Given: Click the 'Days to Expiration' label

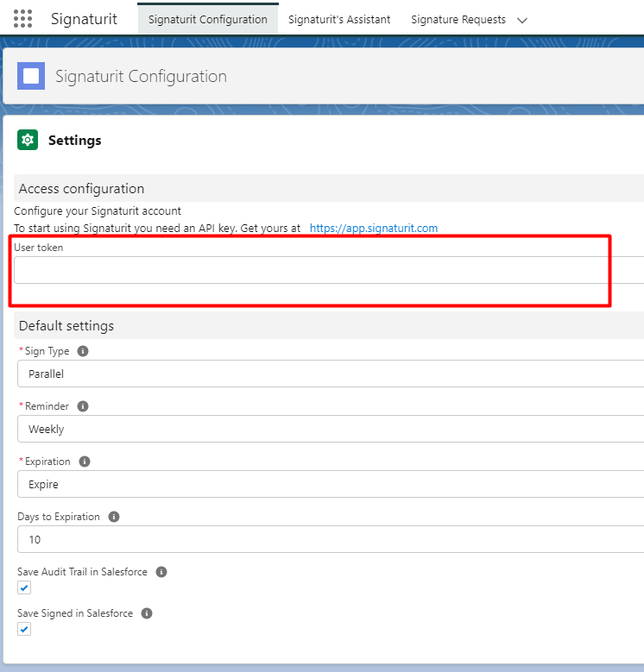Looking at the screenshot, I should tap(59, 517).
